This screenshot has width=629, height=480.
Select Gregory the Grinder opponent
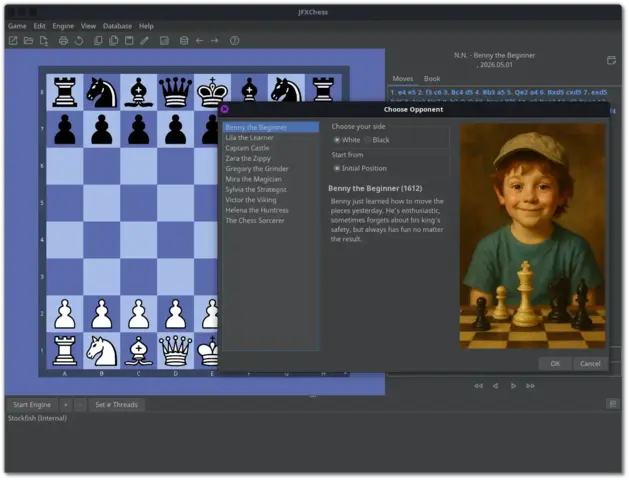(x=271, y=169)
